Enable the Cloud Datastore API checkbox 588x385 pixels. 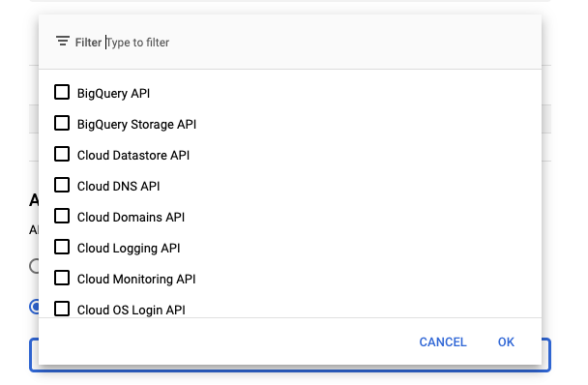[62, 154]
